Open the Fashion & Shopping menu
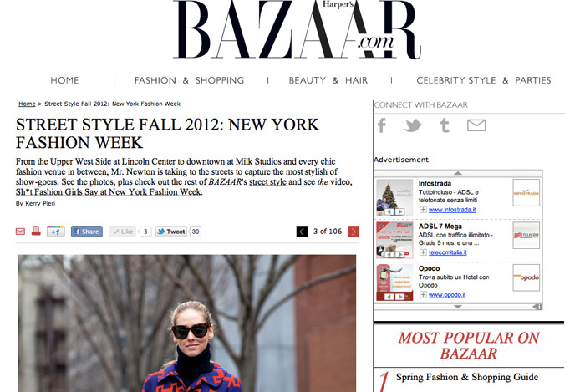The width and height of the screenshot is (585, 392). click(189, 80)
